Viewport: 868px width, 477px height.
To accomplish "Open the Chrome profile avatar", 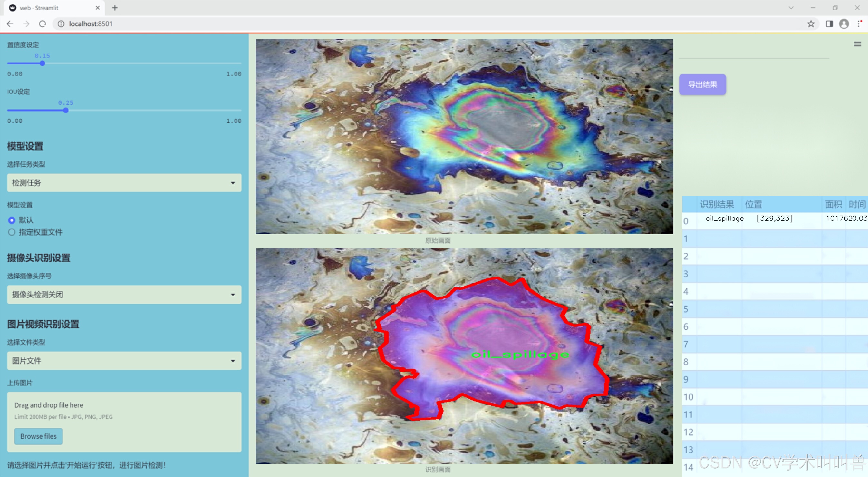I will point(844,24).
